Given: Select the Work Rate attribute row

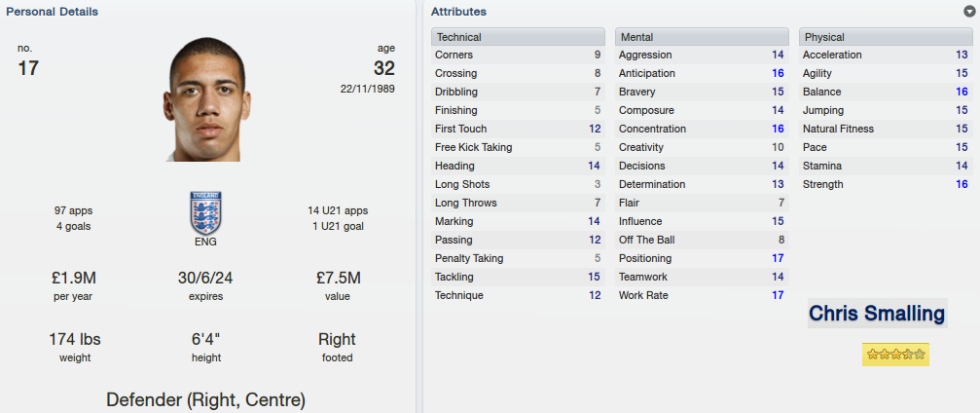Looking at the screenshot, I should (702, 295).
